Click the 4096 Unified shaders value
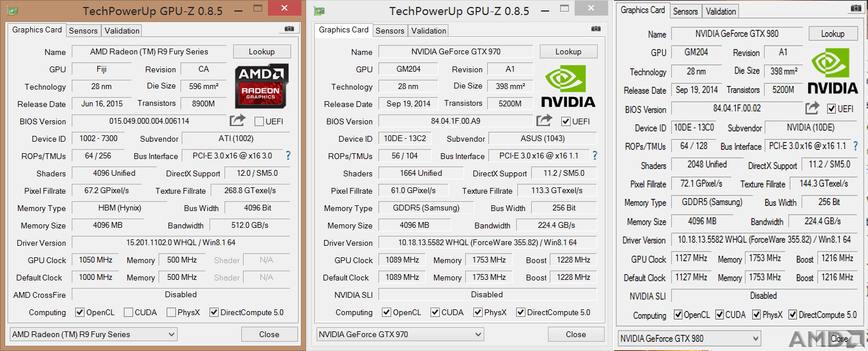 pyautogui.click(x=114, y=173)
